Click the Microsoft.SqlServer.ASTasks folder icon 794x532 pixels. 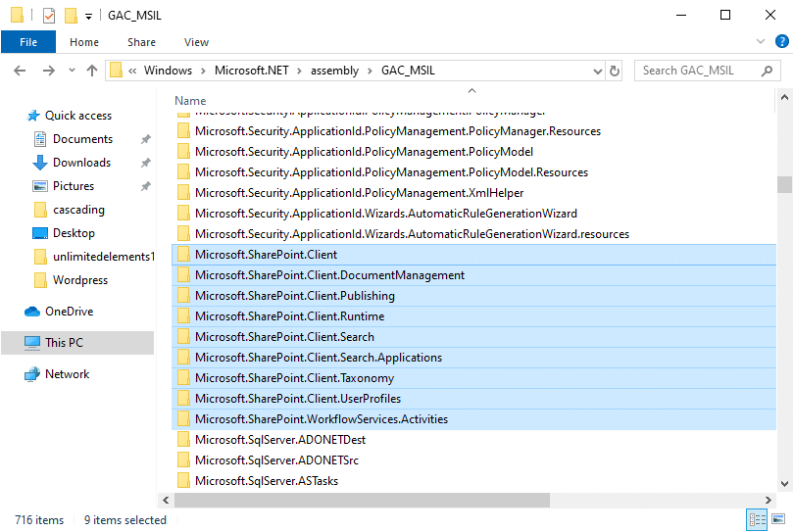coord(183,481)
